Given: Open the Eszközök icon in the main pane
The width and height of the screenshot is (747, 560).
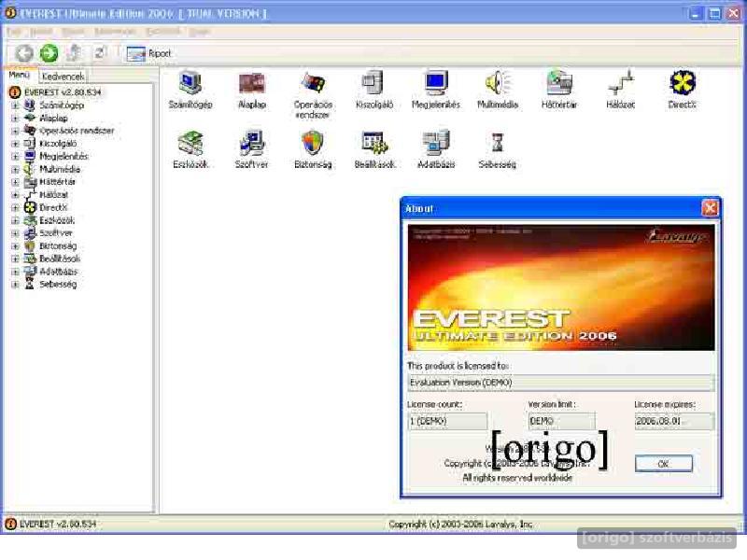Looking at the screenshot, I should 190,149.
